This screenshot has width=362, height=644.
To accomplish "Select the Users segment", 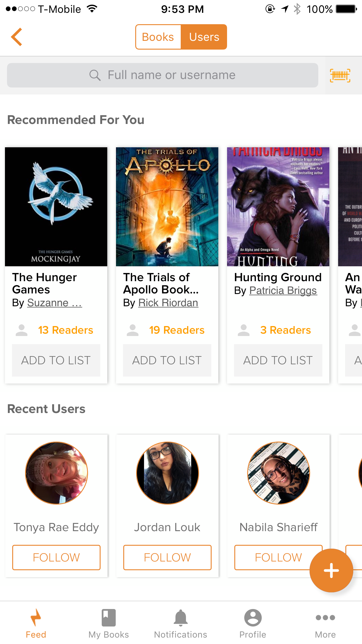I will point(204,37).
